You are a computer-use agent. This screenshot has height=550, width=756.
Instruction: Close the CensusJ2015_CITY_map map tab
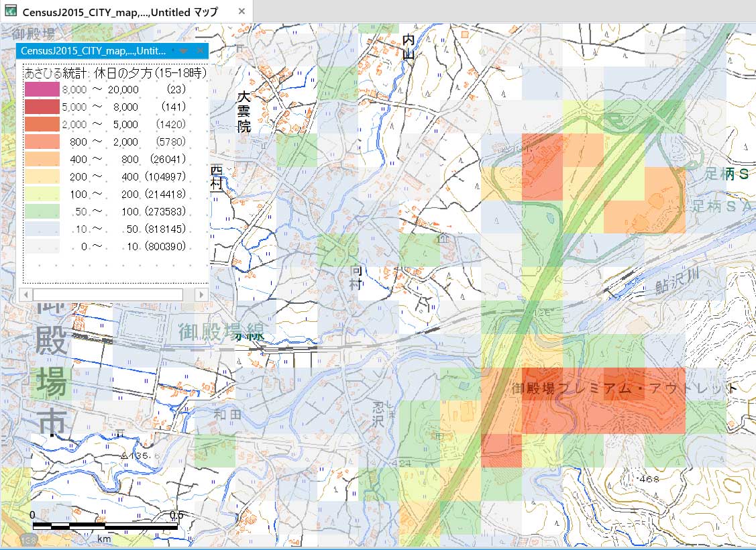(241, 11)
